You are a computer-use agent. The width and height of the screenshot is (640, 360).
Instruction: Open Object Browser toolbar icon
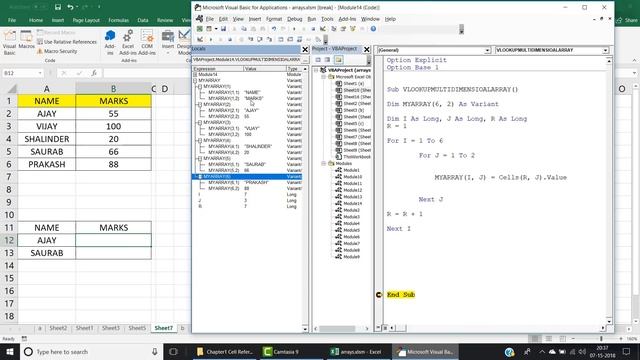pyautogui.click(x=353, y=29)
